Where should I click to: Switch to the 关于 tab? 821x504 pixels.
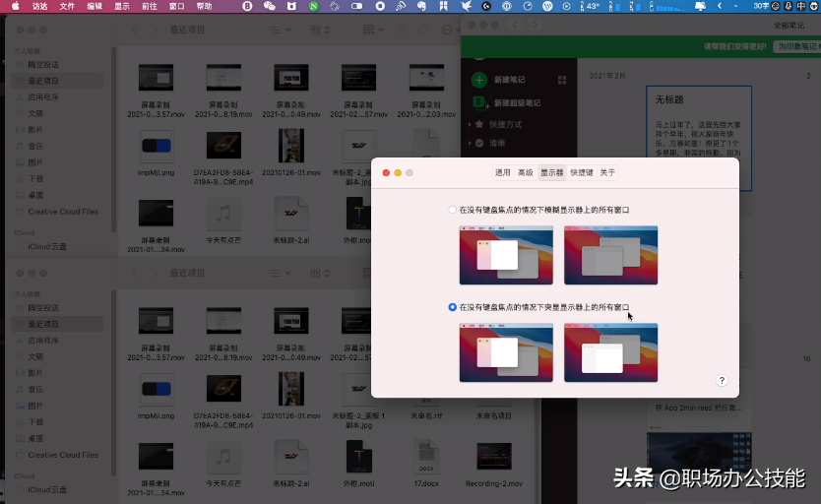coord(607,172)
